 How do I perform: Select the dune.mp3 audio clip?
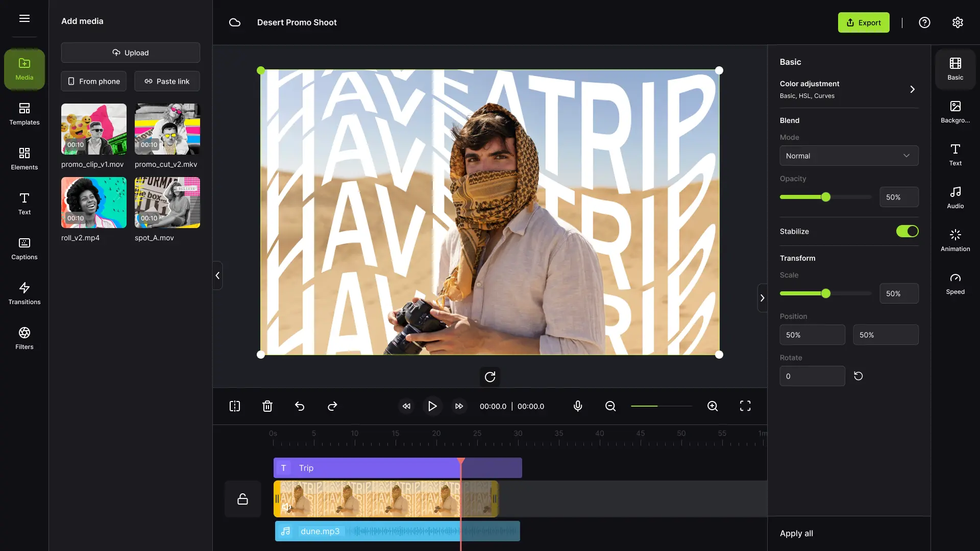(x=397, y=531)
